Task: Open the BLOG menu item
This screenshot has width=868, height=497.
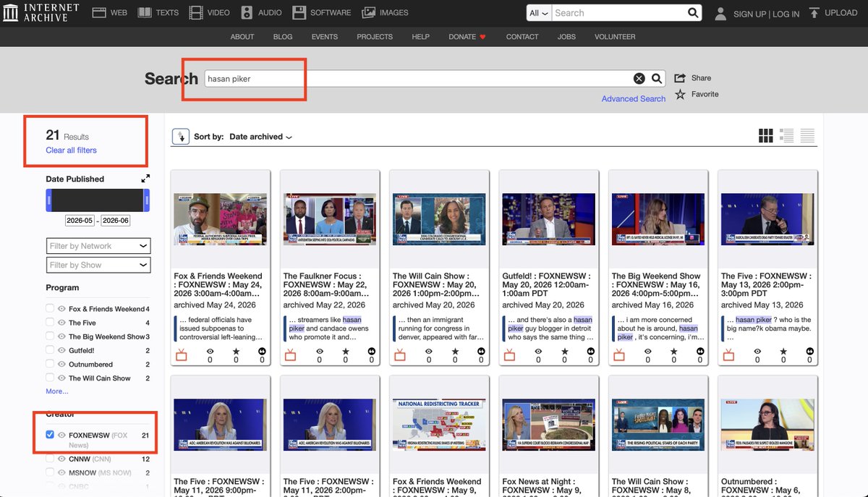Action: coord(283,37)
